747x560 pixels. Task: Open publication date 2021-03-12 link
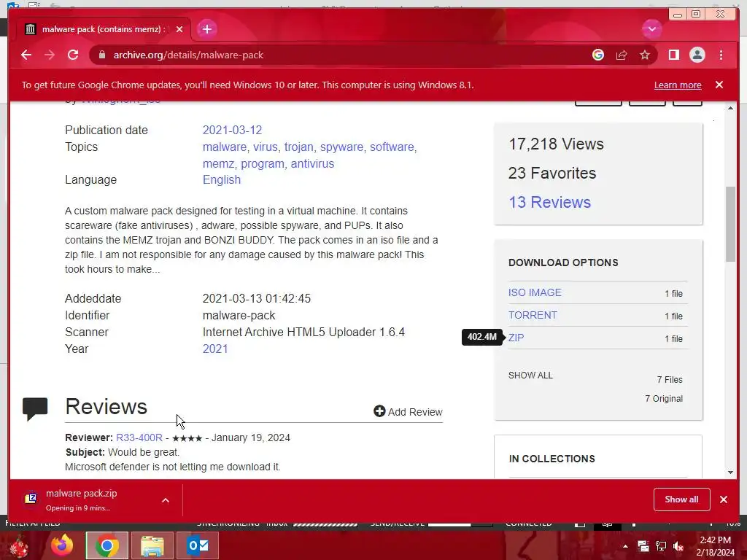coord(232,130)
